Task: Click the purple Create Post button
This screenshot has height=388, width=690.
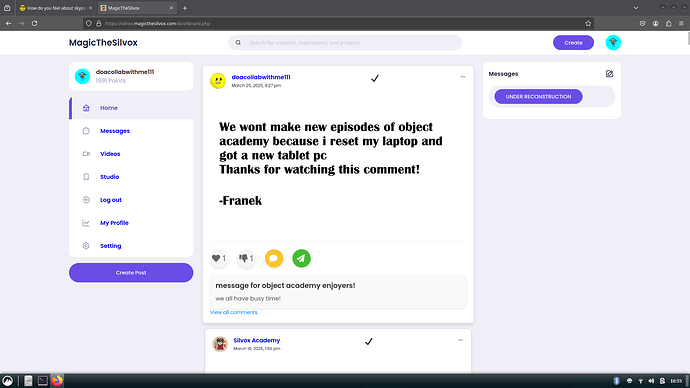Action: (x=131, y=273)
